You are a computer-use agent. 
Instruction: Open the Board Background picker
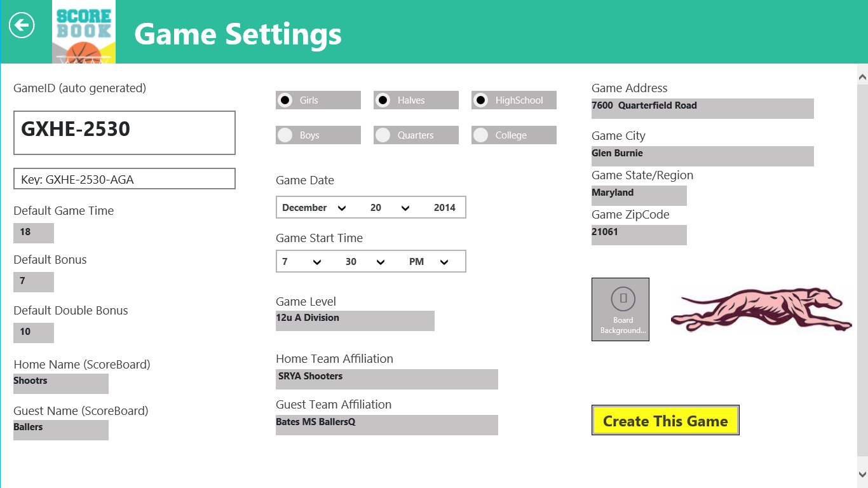(620, 309)
